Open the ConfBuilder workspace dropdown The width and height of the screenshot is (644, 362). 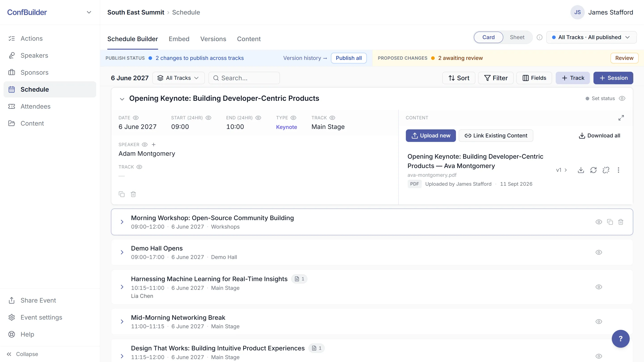pos(89,12)
